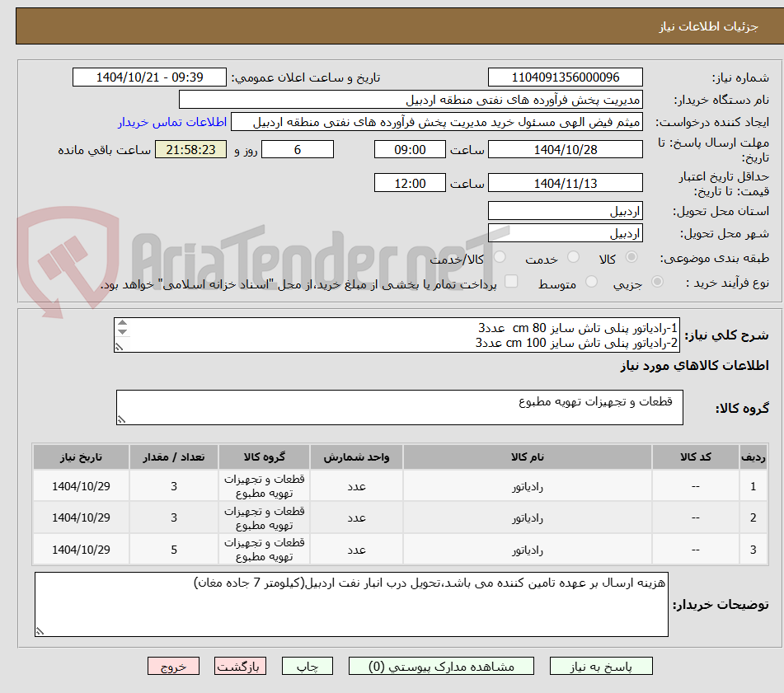Click the need number field

click(x=565, y=77)
